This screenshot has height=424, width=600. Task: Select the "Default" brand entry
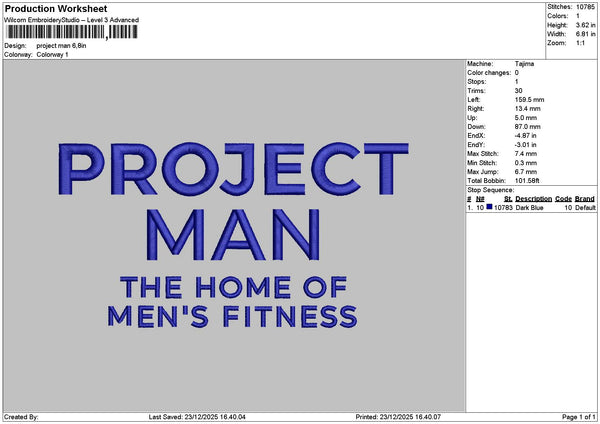pos(585,208)
